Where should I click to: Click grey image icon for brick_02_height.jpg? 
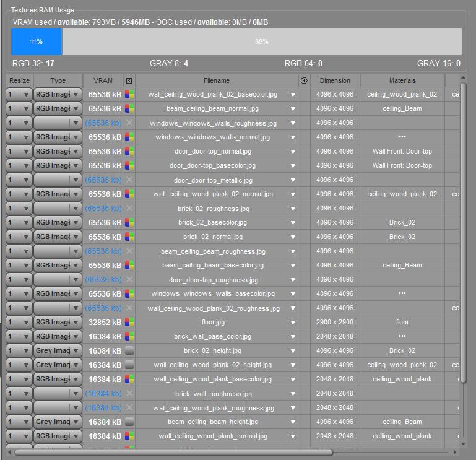click(x=129, y=350)
